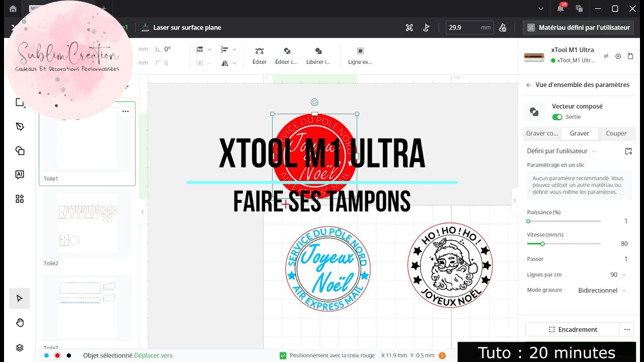Open Laser sur surface plane mode
644x362 pixels.
[182, 28]
